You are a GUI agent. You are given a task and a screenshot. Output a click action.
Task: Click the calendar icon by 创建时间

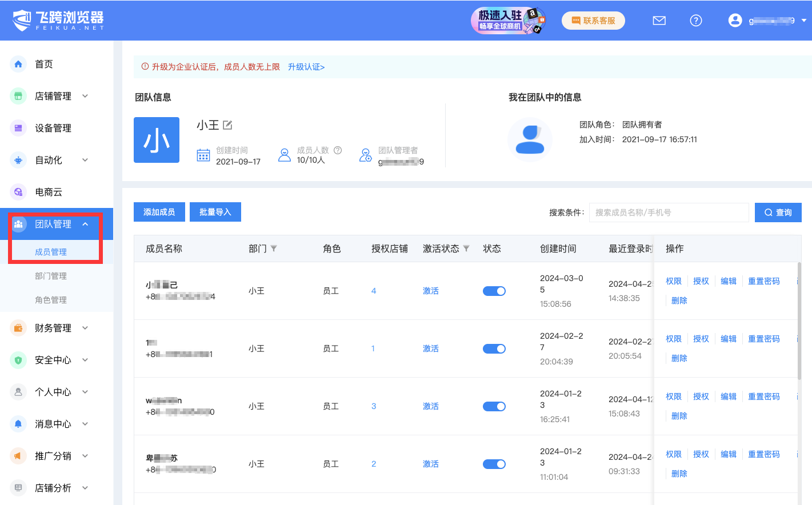[x=203, y=155]
